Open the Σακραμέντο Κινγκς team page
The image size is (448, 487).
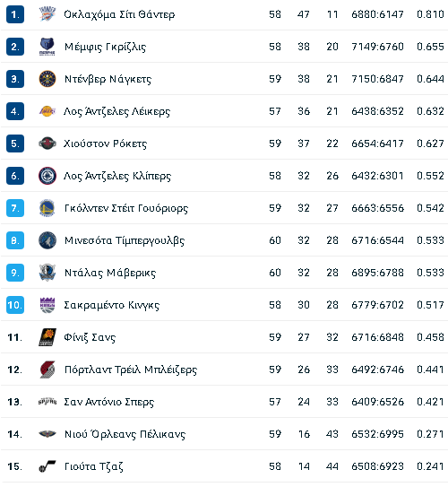[x=112, y=305]
